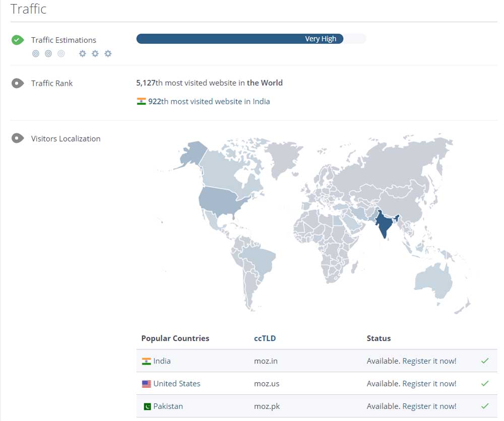Open the United States country link
Image resolution: width=504 pixels, height=421 pixels.
click(177, 383)
